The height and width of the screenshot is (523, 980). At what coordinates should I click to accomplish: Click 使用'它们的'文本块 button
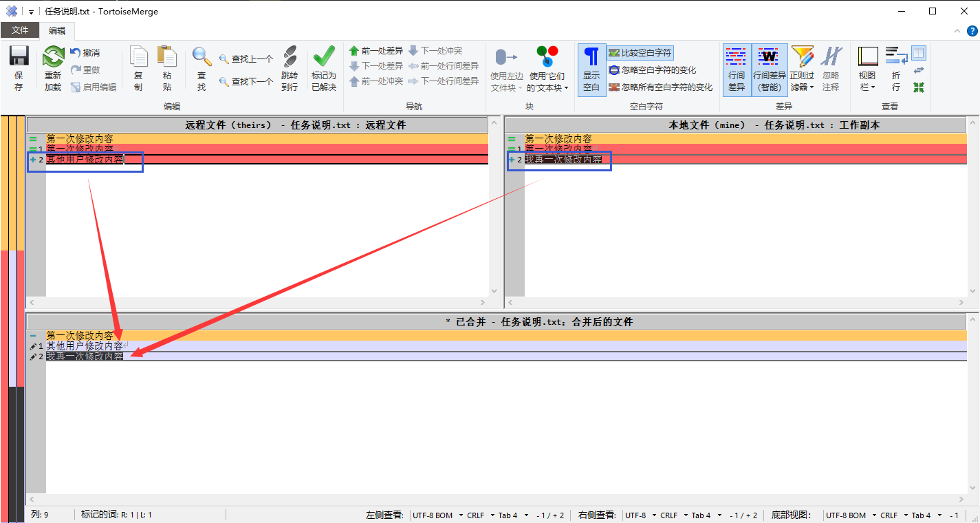547,69
